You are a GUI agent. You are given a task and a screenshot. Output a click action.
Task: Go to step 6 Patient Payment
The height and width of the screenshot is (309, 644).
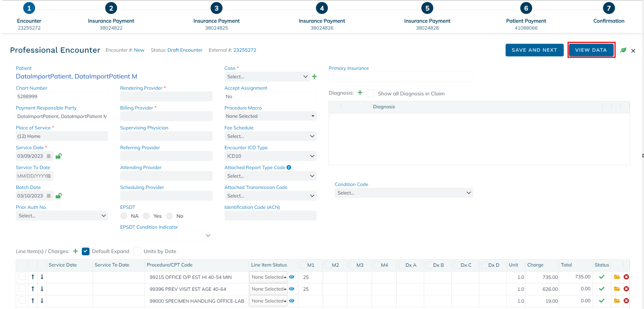[x=526, y=8]
